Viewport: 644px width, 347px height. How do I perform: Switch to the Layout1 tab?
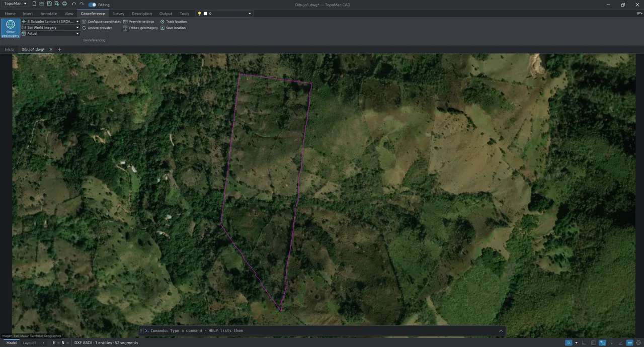pos(29,342)
